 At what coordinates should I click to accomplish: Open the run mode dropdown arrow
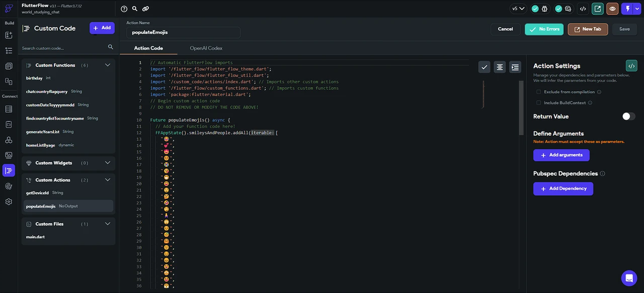636,9
